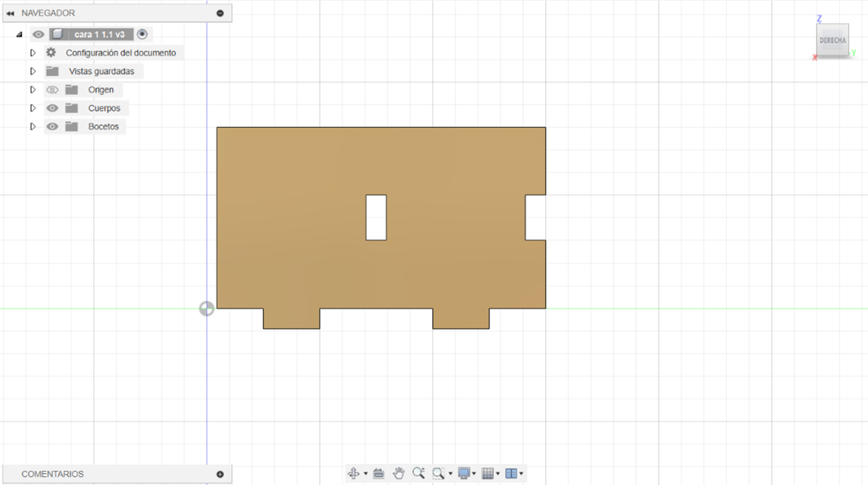Select Configuración del documento text
The width and height of the screenshot is (868, 485).
[x=121, y=53]
